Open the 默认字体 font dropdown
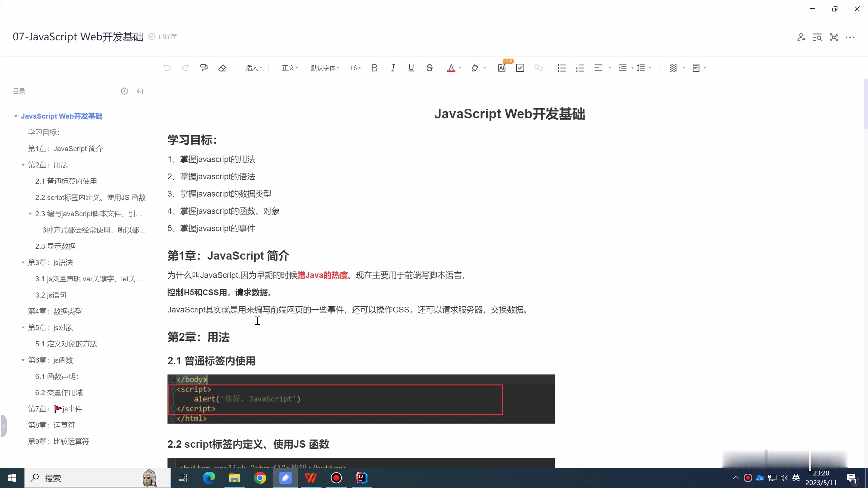Viewport: 868px width, 488px height. 324,68
